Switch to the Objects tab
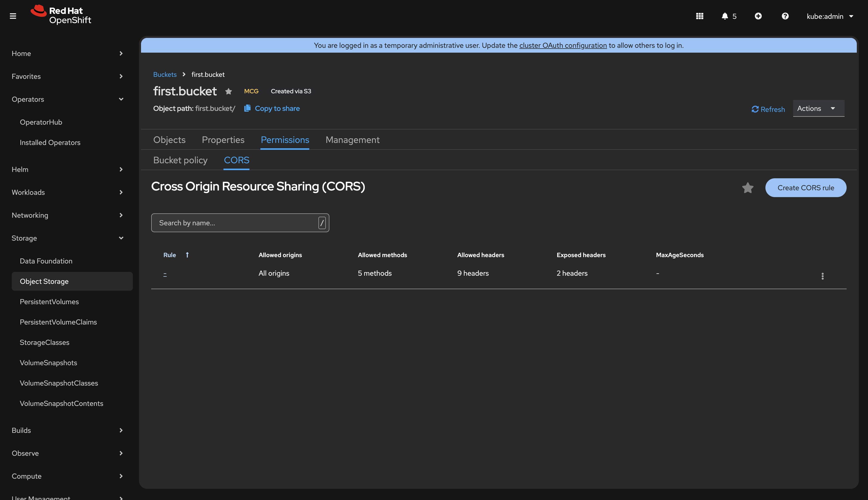This screenshot has width=868, height=500. (x=169, y=140)
